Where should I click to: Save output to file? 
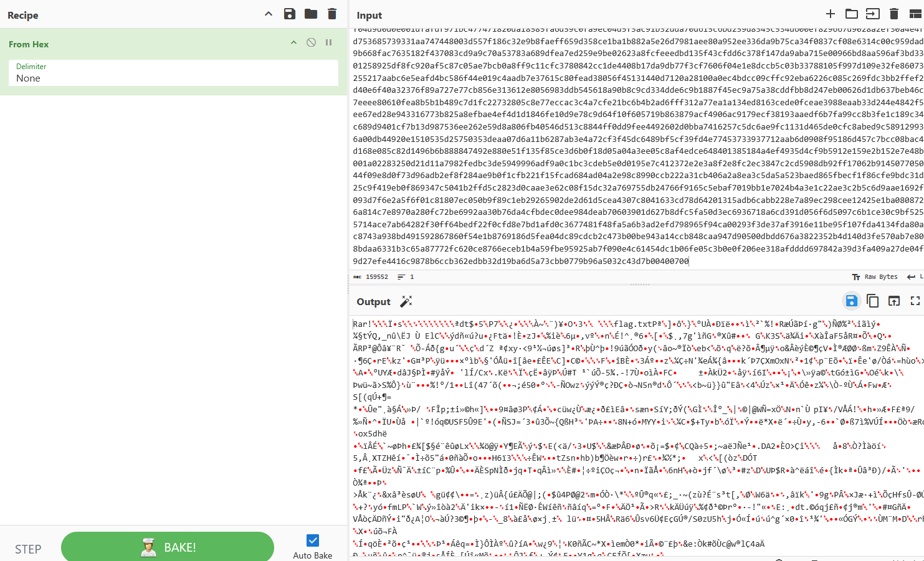coord(852,301)
